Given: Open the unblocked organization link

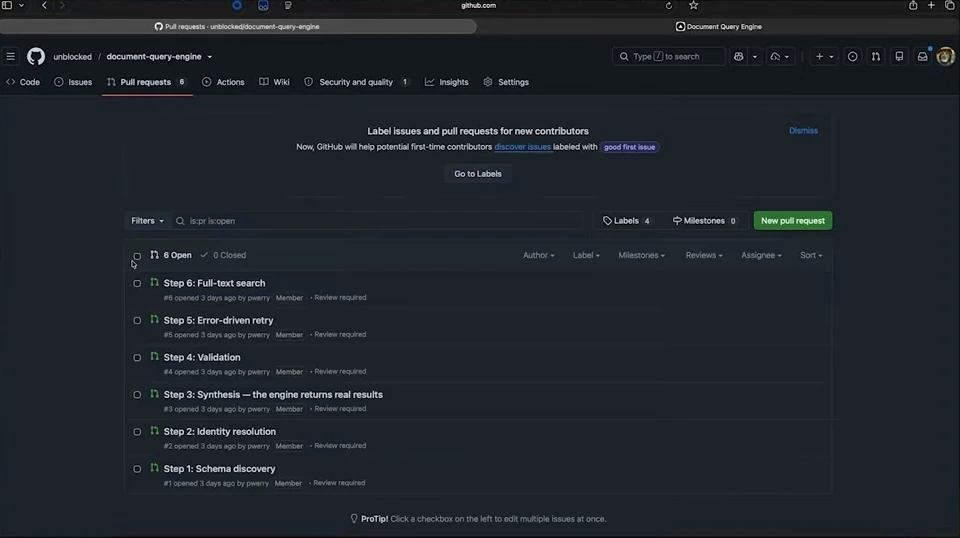Looking at the screenshot, I should click(x=72, y=56).
